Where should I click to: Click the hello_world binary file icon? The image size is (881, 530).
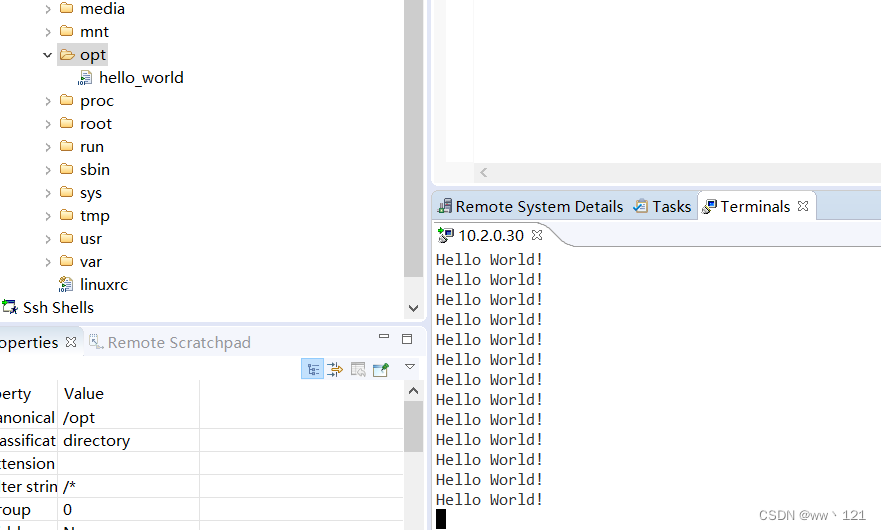pyautogui.click(x=86, y=78)
